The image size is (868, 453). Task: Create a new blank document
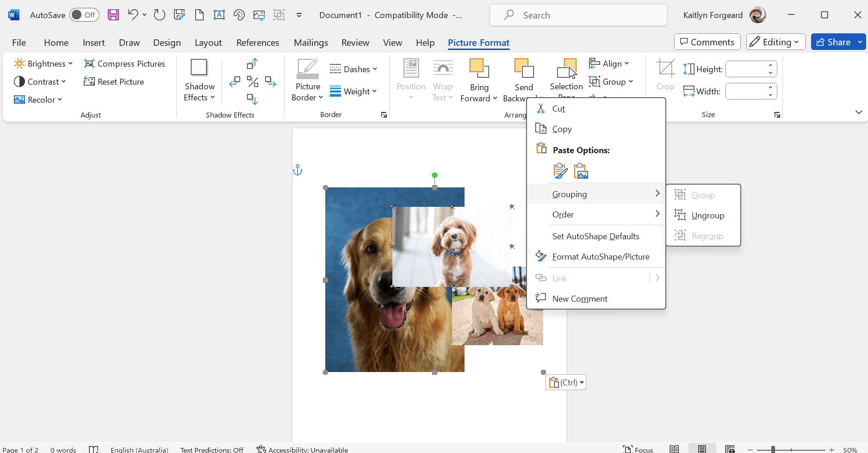point(199,15)
